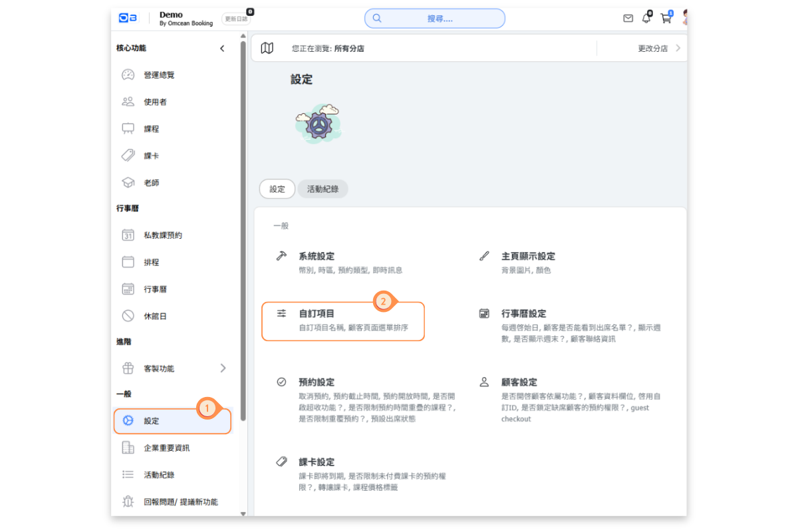The image size is (798, 532).
Task: Open 課卡 from the sidebar
Action: [x=151, y=156]
